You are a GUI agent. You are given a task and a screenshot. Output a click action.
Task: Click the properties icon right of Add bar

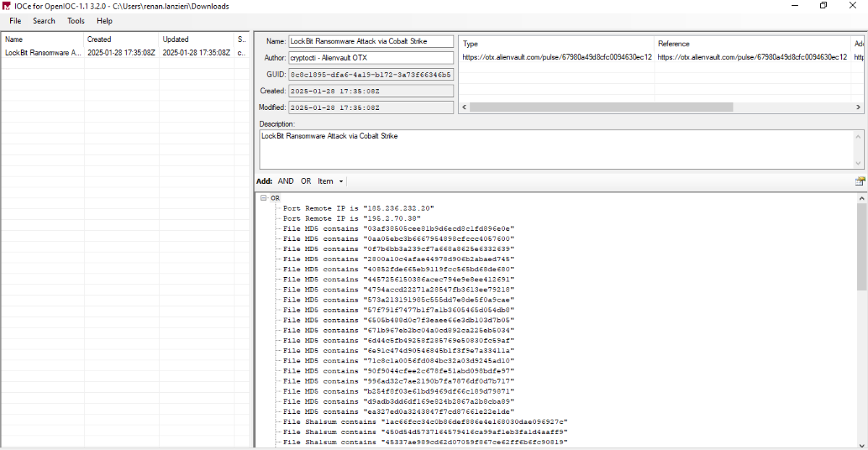tap(860, 181)
